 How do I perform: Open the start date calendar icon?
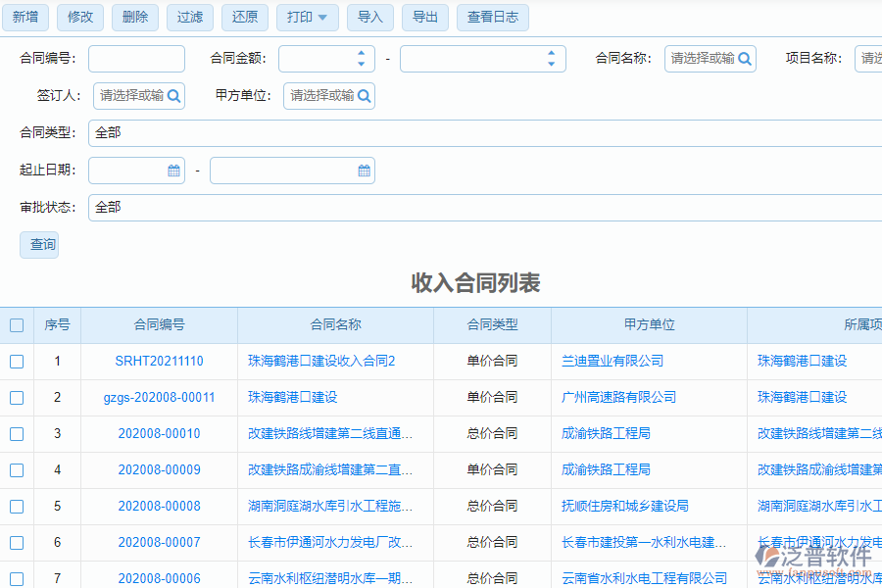(x=174, y=171)
